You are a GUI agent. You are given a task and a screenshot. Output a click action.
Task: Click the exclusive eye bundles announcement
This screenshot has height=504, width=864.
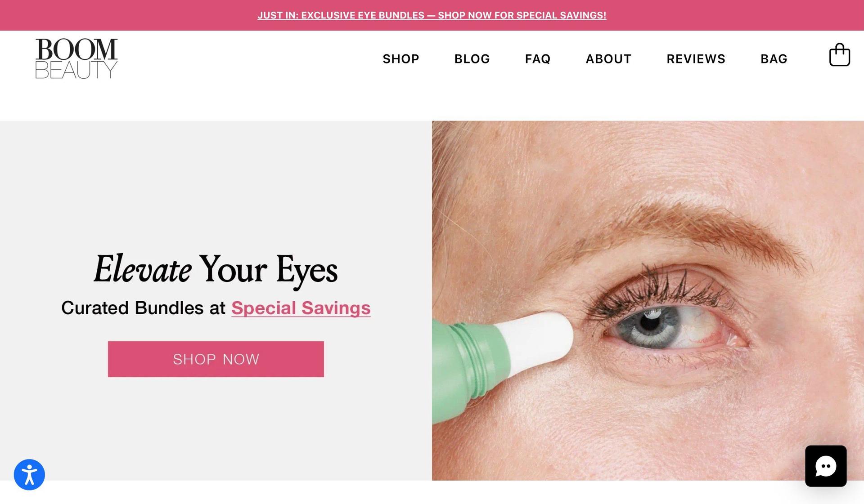point(432,15)
